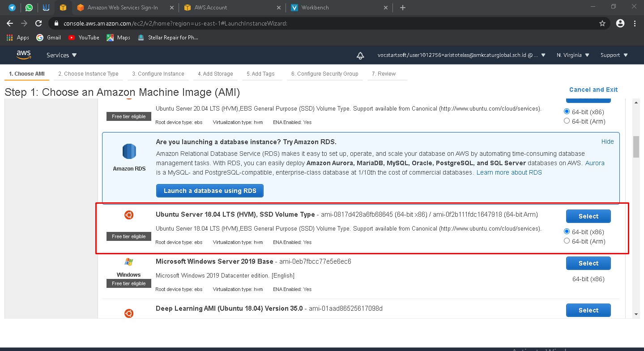Open the Maps bookmark
The height and width of the screenshot is (351, 644).
click(118, 38)
